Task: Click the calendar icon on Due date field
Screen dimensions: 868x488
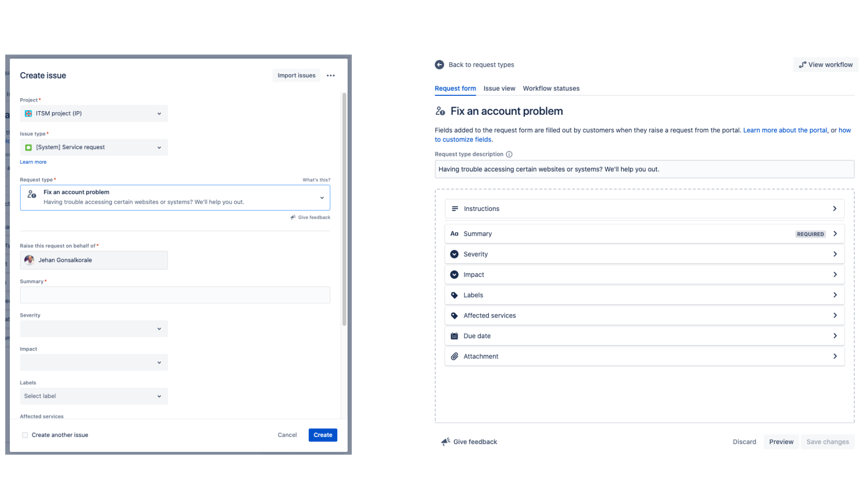Action: (x=454, y=336)
